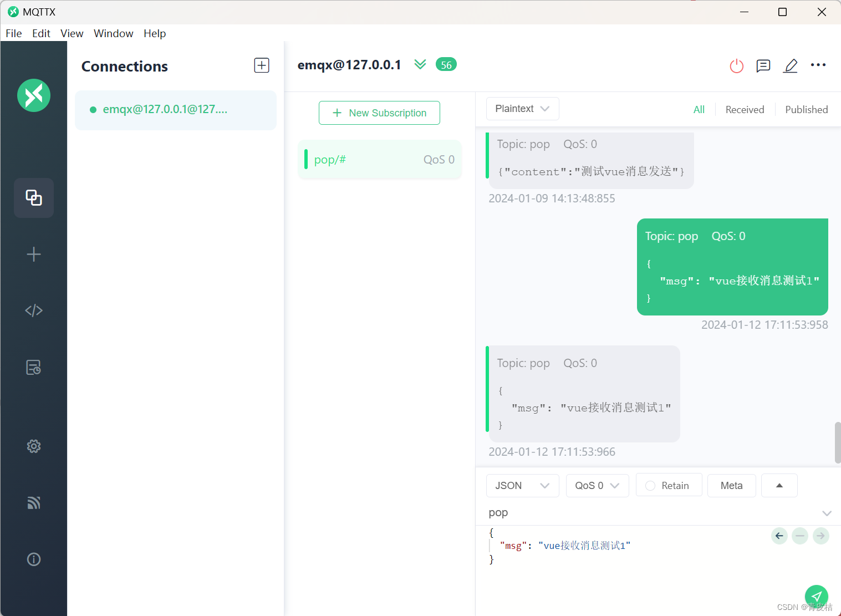This screenshot has height=616, width=841.
Task: Click the message list scrollbar thumb
Action: 838,442
